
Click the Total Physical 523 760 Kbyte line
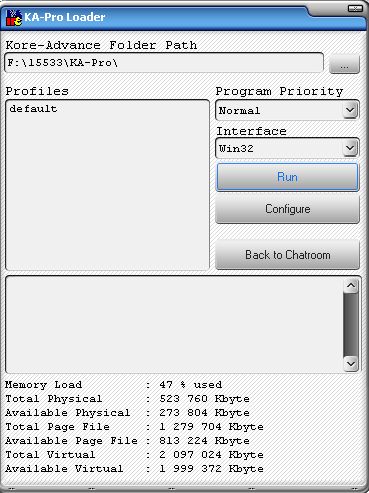tap(127, 399)
